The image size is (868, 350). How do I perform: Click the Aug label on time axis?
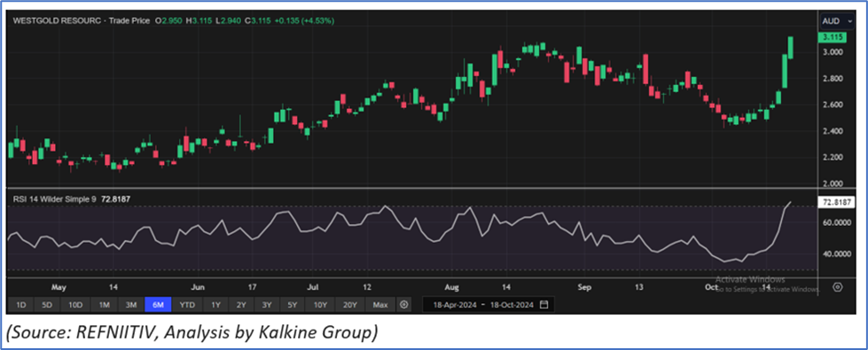pos(452,287)
